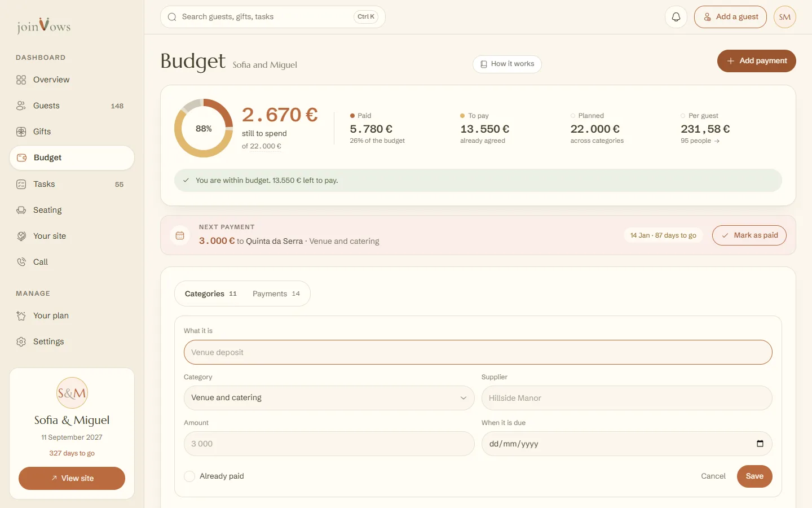812x508 pixels.
Task: Open Seating from the sidebar icon
Action: click(21, 210)
